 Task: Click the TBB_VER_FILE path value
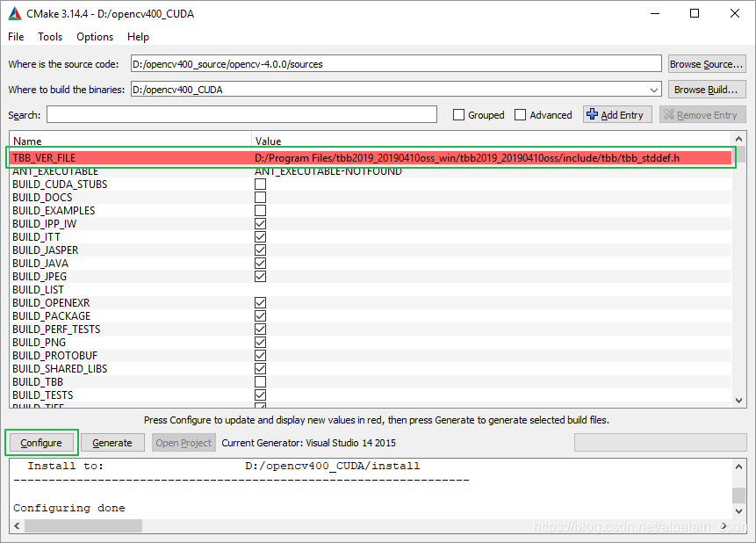click(x=467, y=158)
